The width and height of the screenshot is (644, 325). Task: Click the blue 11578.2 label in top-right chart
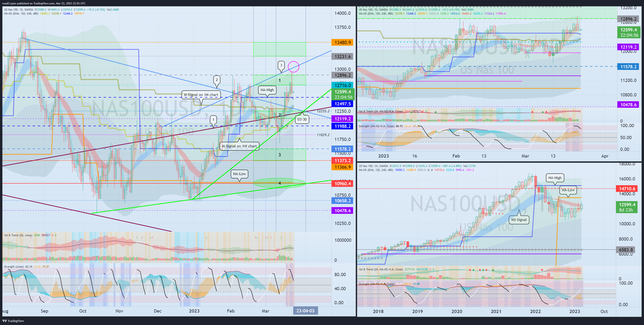point(628,67)
